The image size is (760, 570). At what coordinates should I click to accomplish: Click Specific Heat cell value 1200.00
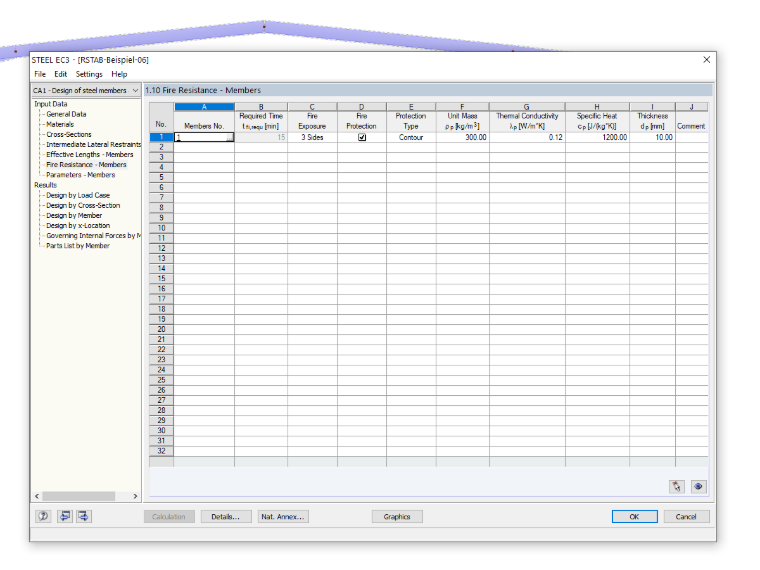pos(597,137)
